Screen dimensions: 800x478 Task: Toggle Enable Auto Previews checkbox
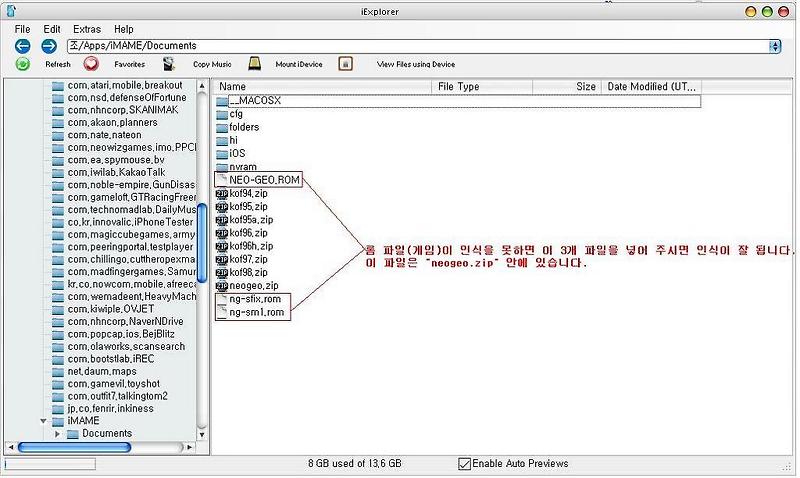point(464,464)
